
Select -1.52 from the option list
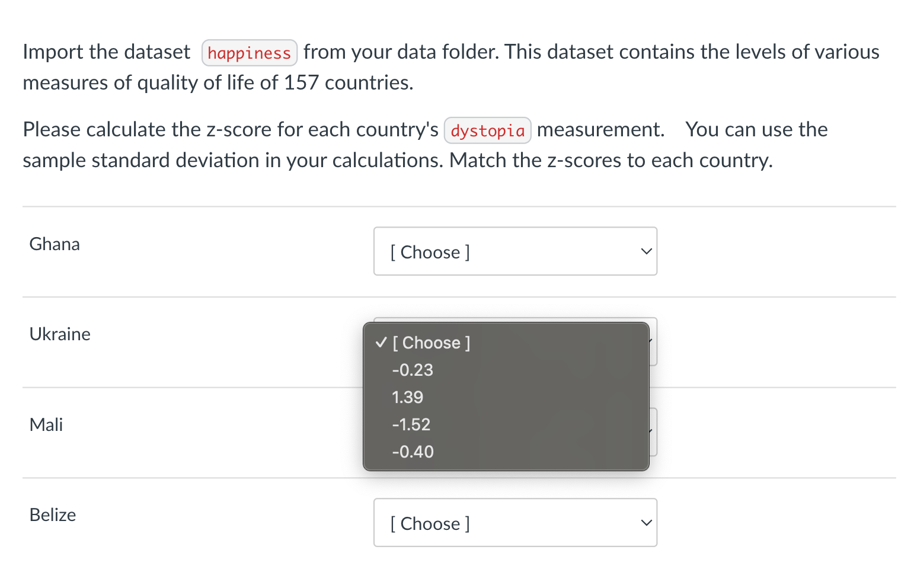tap(411, 424)
